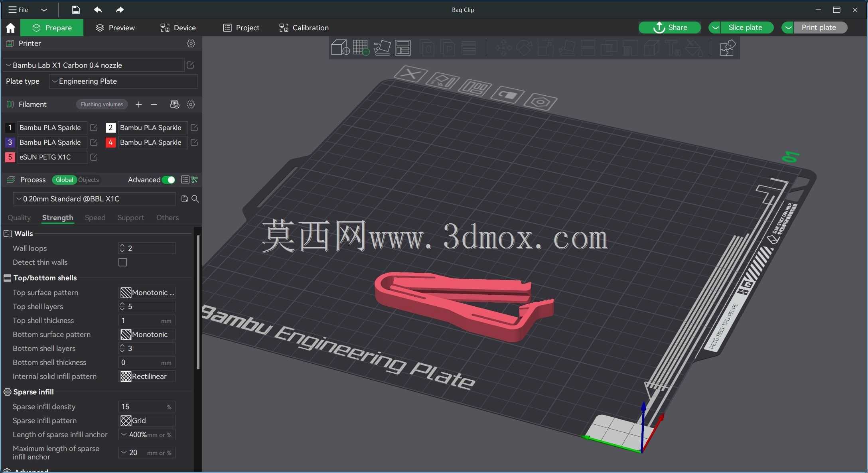
Task: Click filament 1 black color swatch
Action: (10, 128)
